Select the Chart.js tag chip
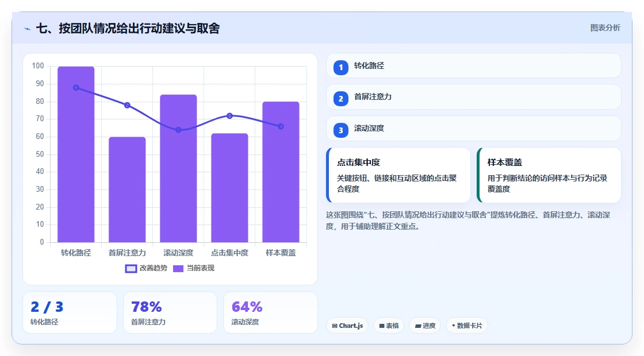This screenshot has height=356, width=644. pos(347,326)
